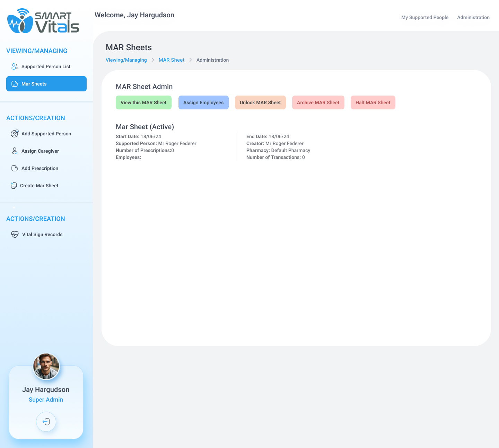The height and width of the screenshot is (448, 499).
Task: Open the Administration top menu item
Action: point(473,17)
